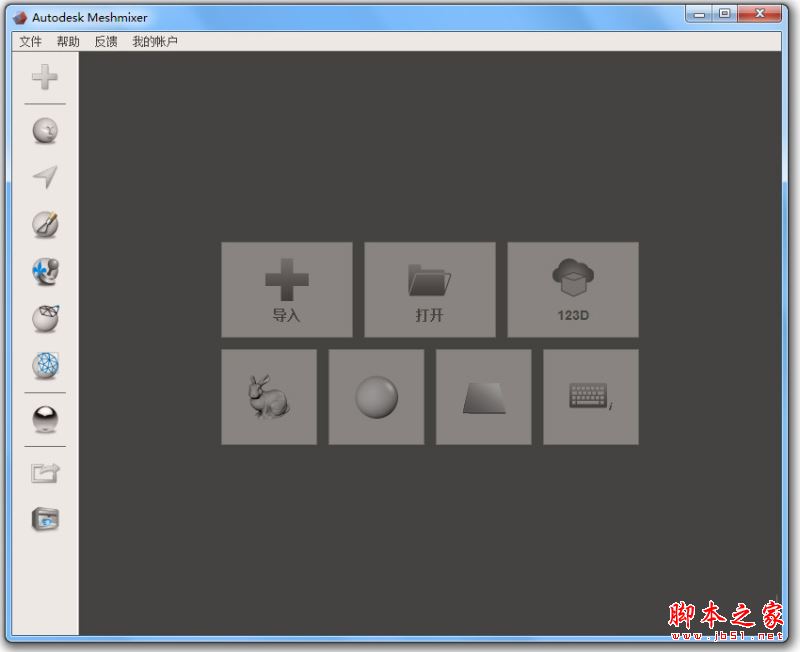Open the Shaders chrome sphere tool
This screenshot has width=800, height=652.
coord(45,419)
